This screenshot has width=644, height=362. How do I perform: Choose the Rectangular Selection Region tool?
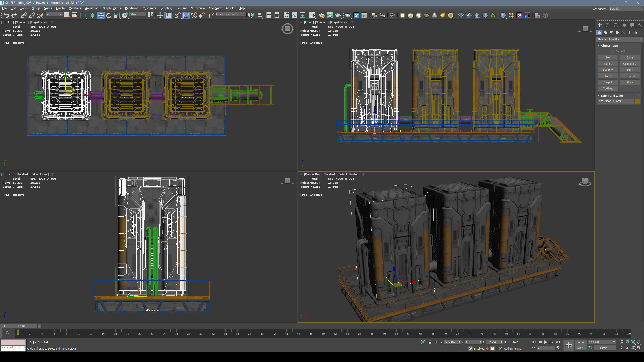coord(83,15)
